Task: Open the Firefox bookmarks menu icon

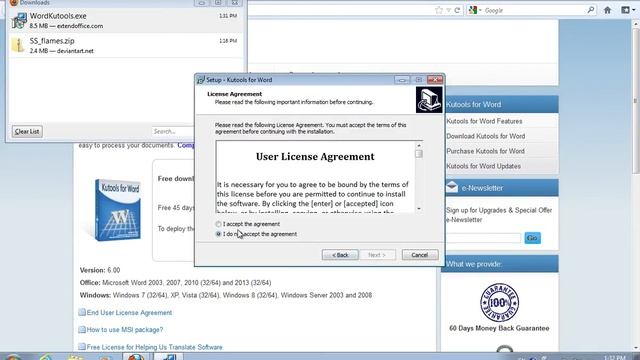Action: tap(624, 10)
